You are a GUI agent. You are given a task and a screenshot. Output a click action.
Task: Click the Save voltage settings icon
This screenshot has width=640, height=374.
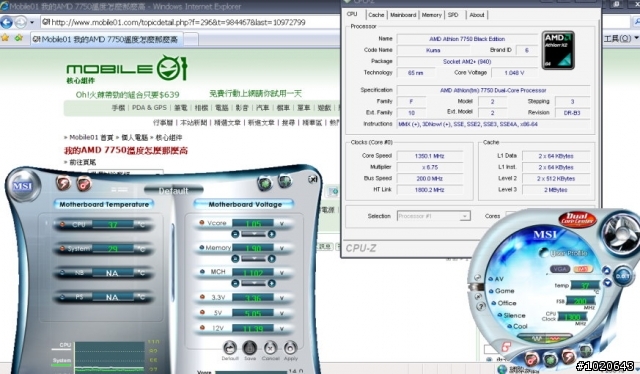tap(250, 348)
